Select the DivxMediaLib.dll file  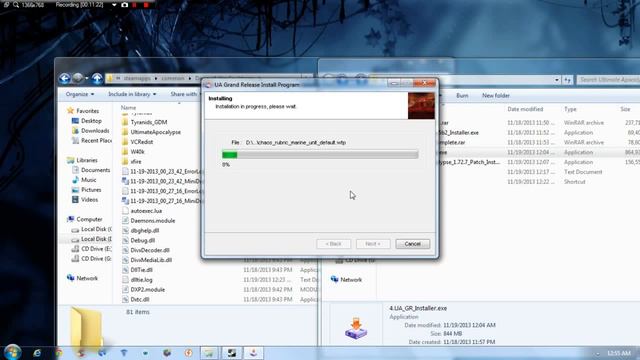[147, 260]
